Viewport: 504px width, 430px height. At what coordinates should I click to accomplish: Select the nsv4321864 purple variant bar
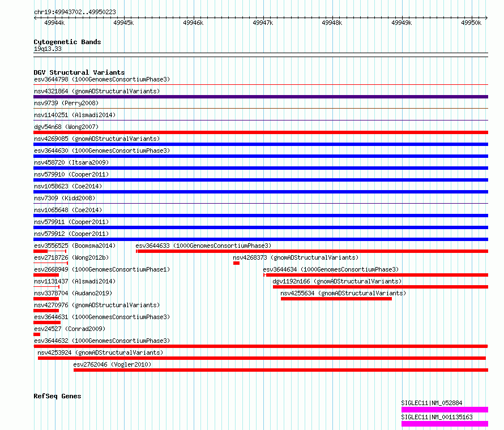click(x=260, y=97)
